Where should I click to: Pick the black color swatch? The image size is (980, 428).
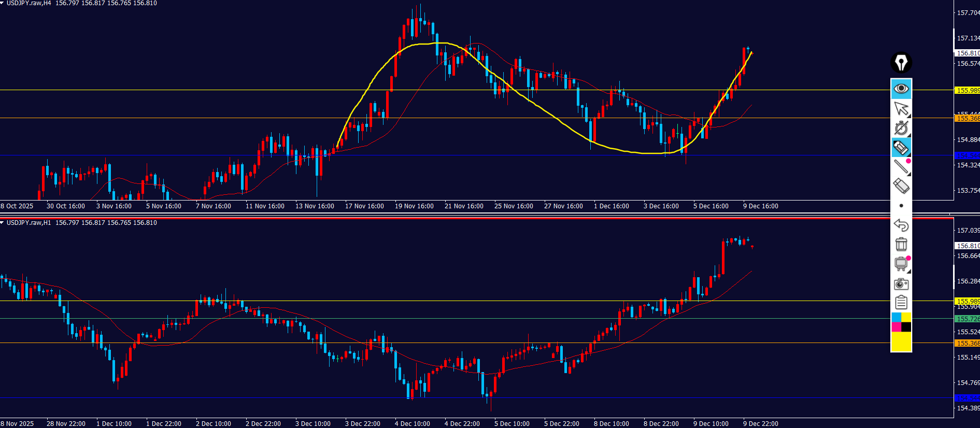tap(906, 327)
